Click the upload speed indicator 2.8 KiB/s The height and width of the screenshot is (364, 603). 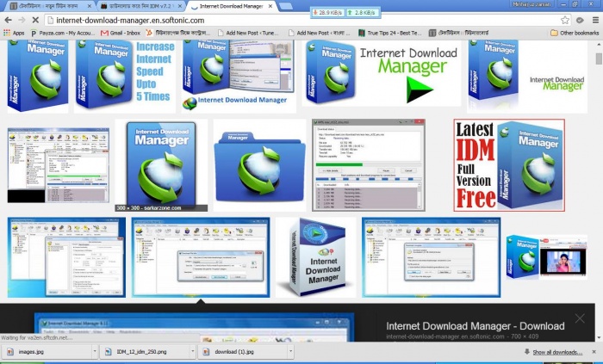click(x=362, y=13)
